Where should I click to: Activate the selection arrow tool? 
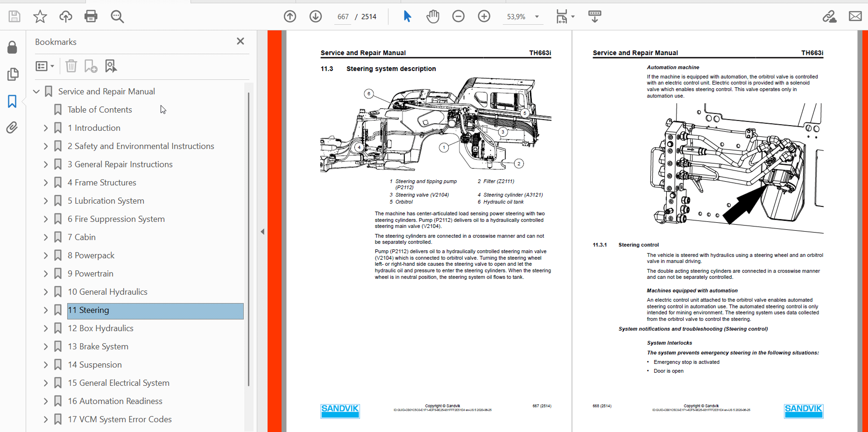[407, 17]
